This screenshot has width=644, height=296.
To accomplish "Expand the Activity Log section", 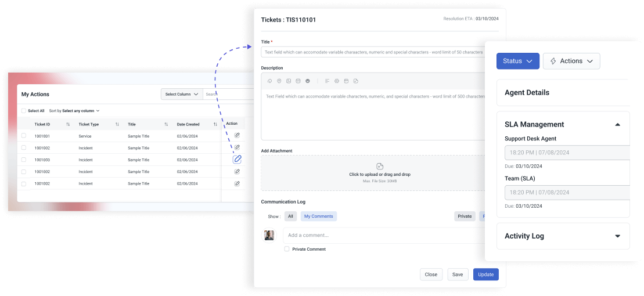I will point(617,236).
